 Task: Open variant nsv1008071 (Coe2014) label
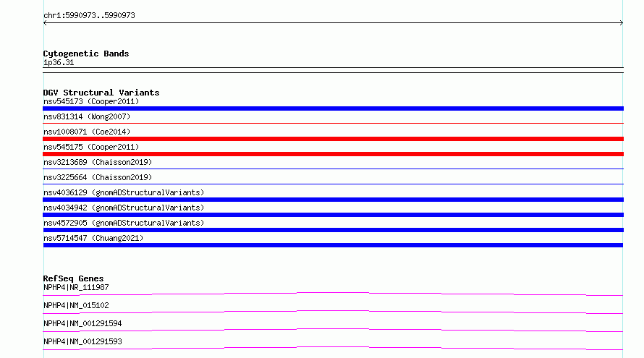(87, 132)
